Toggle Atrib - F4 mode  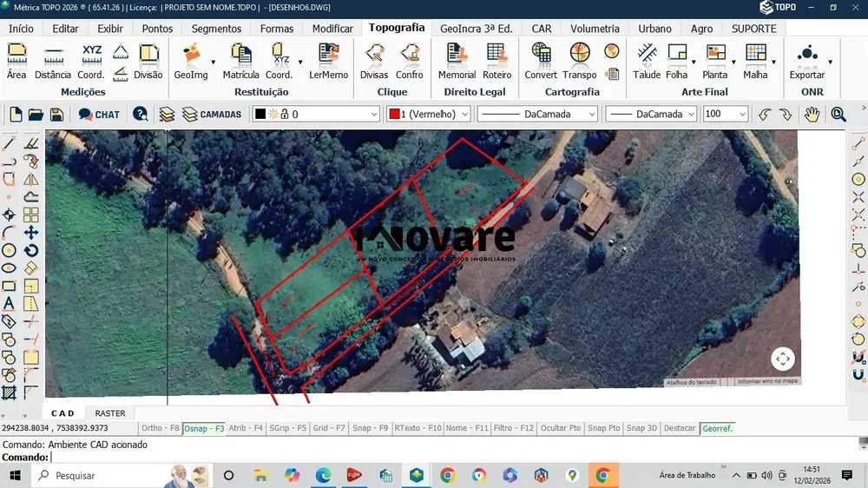click(246, 428)
